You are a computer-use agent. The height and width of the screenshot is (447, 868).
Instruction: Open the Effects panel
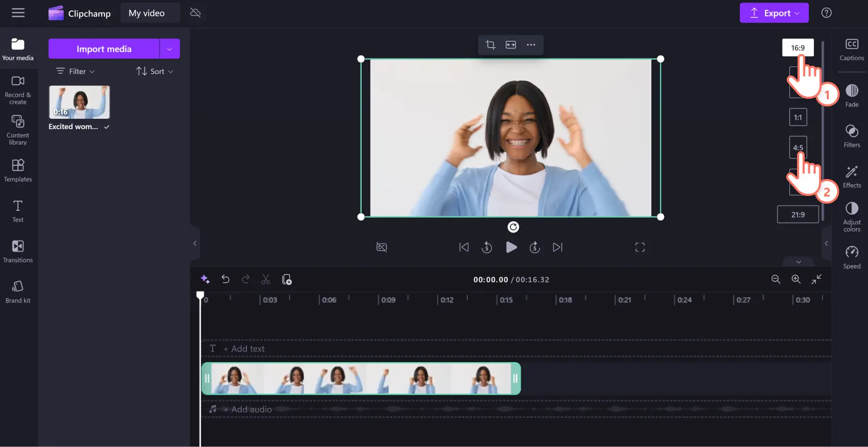(x=852, y=176)
